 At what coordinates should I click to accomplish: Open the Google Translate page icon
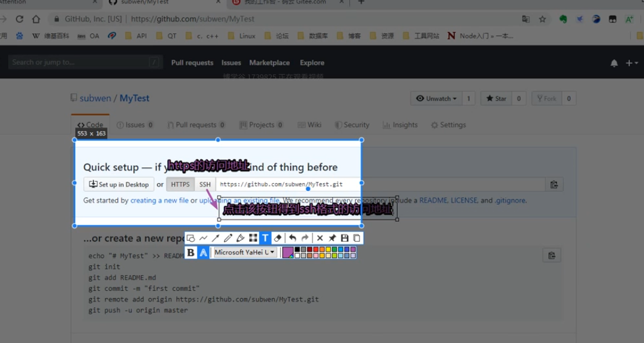(526, 19)
